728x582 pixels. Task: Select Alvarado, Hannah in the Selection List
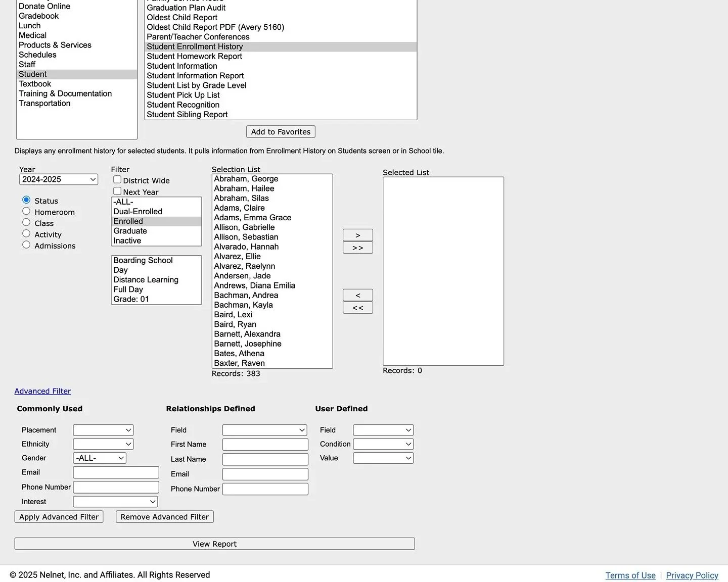(x=246, y=247)
